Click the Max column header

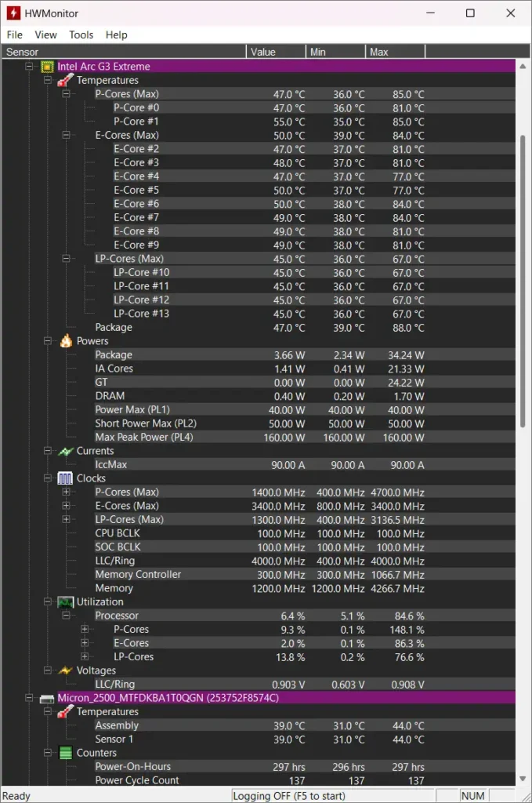click(x=396, y=52)
